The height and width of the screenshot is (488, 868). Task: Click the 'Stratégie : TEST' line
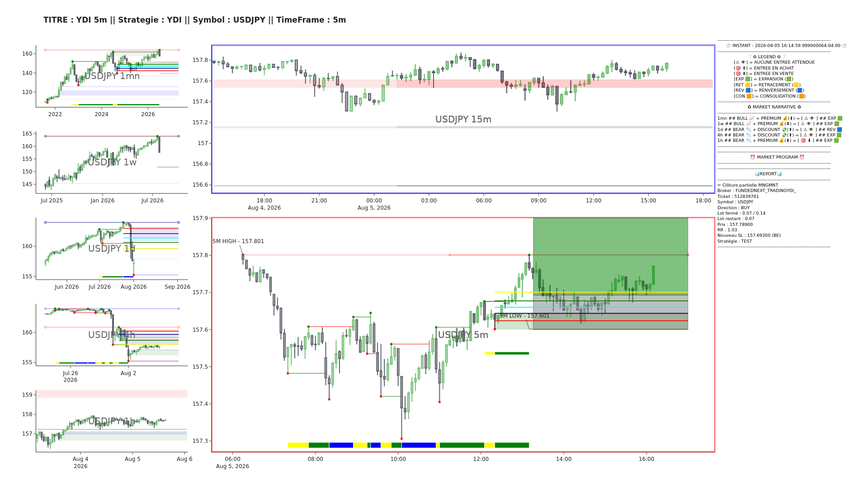[735, 241]
